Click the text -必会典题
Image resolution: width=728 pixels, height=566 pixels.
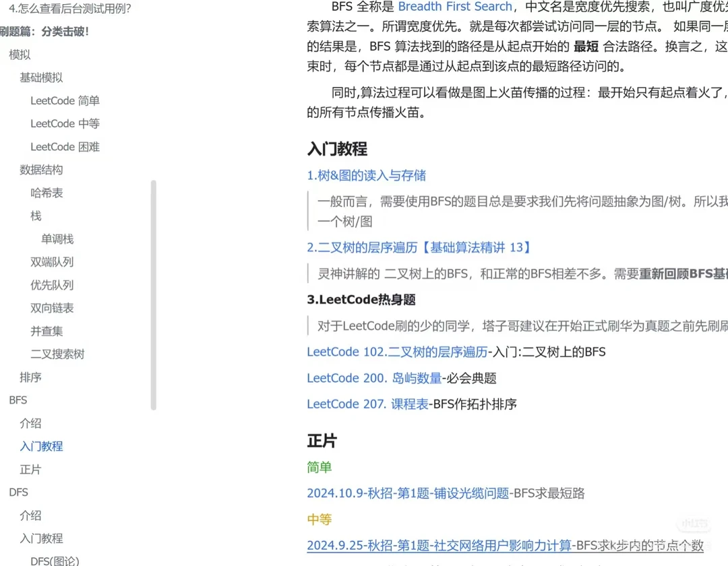[469, 378]
